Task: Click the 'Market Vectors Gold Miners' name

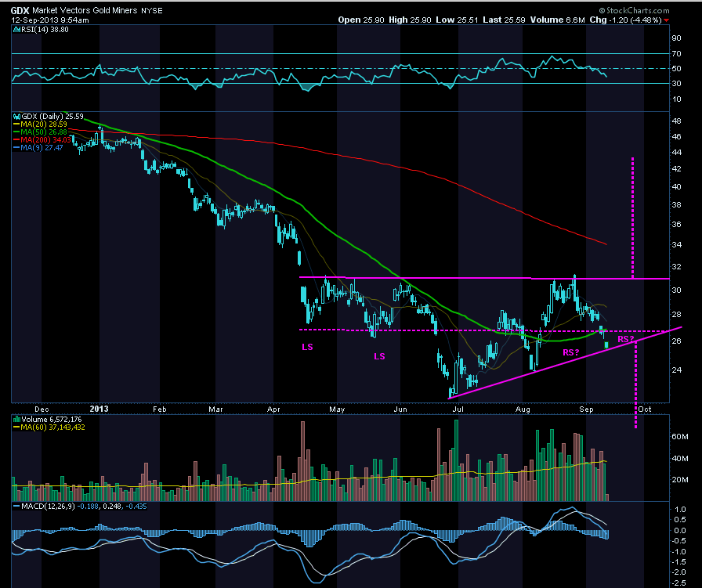Action: [85, 10]
